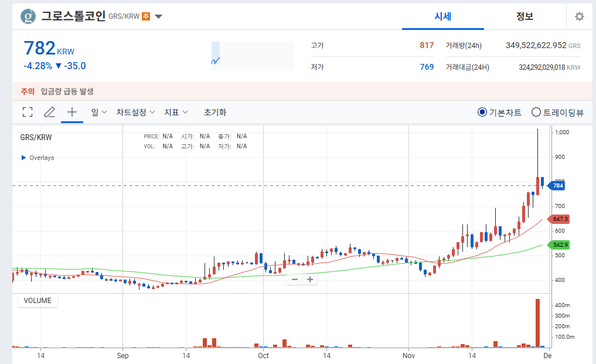596x364 pixels.
Task: Click the orange 주 caution badge
Action: 146,16
